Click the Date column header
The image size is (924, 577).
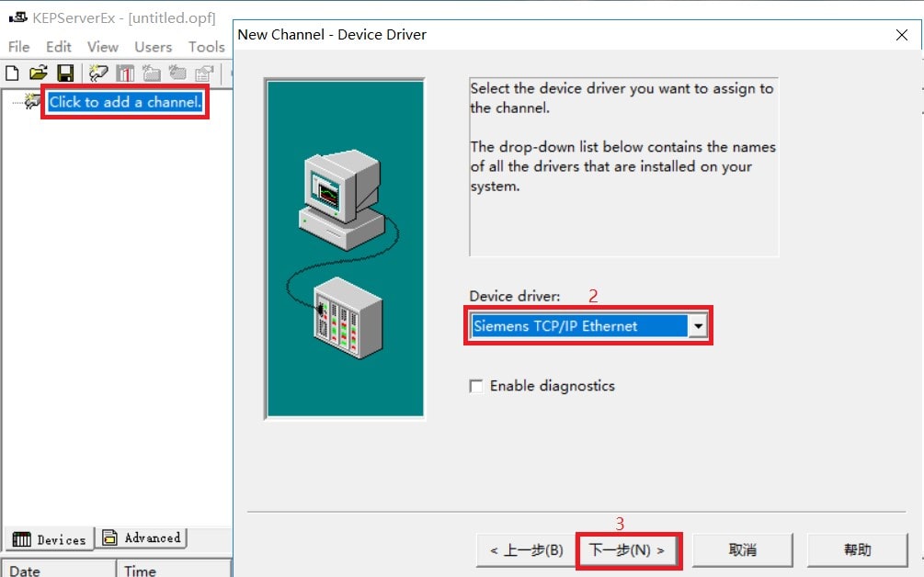[58, 569]
